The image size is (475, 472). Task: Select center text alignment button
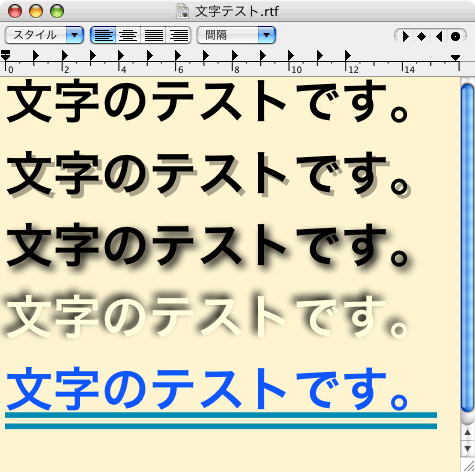(x=128, y=35)
